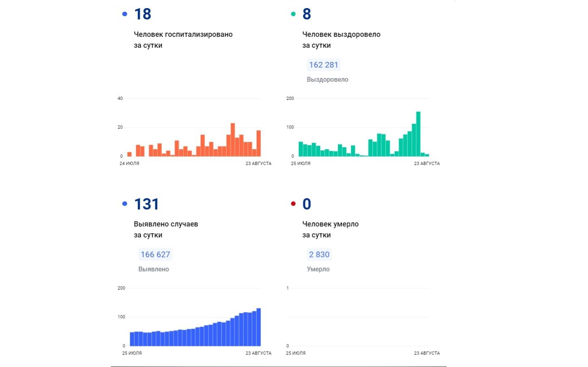Image resolution: width=588 pixels, height=367 pixels.
Task: Click the "Человек умерло" label
Action: point(330,224)
